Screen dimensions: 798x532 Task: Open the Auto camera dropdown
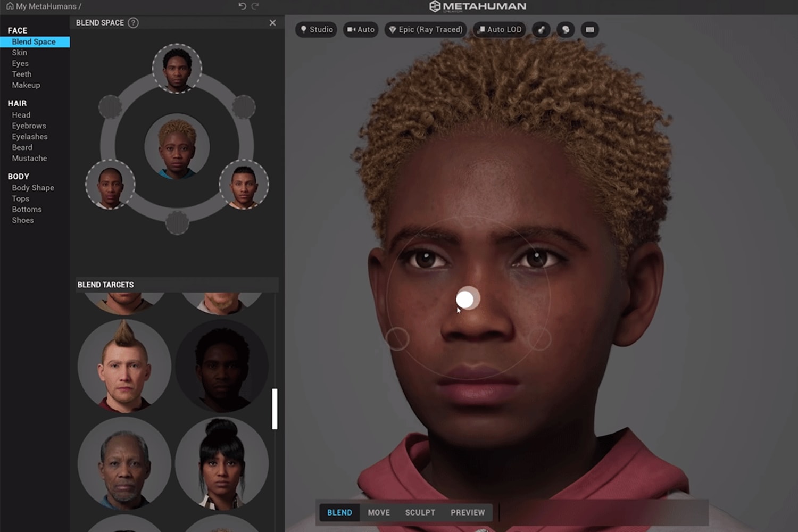361,29
